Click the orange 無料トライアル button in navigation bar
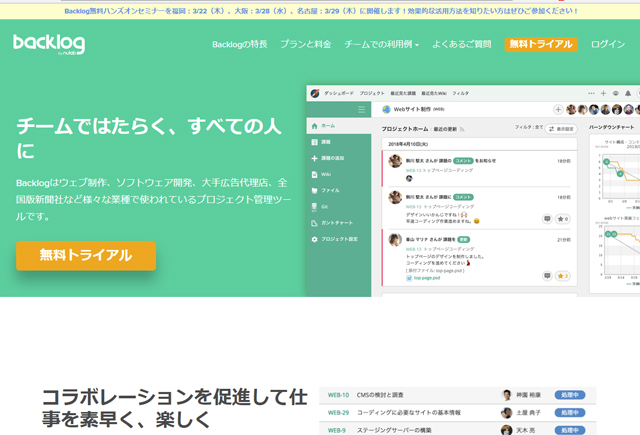This screenshot has height=435, width=640. pos(541,44)
